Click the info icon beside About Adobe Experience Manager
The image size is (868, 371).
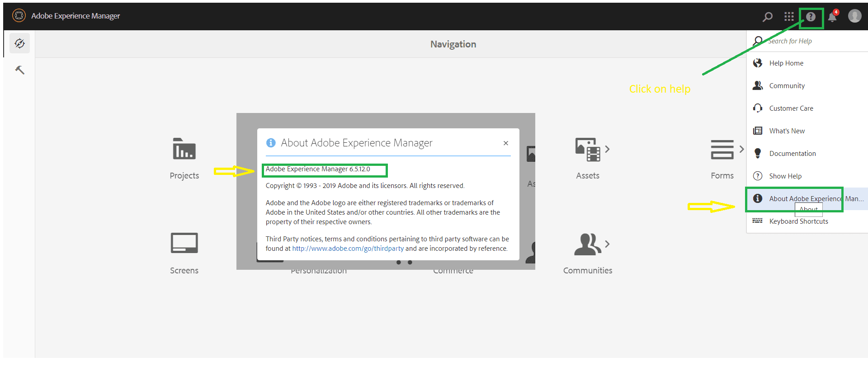pyautogui.click(x=758, y=198)
